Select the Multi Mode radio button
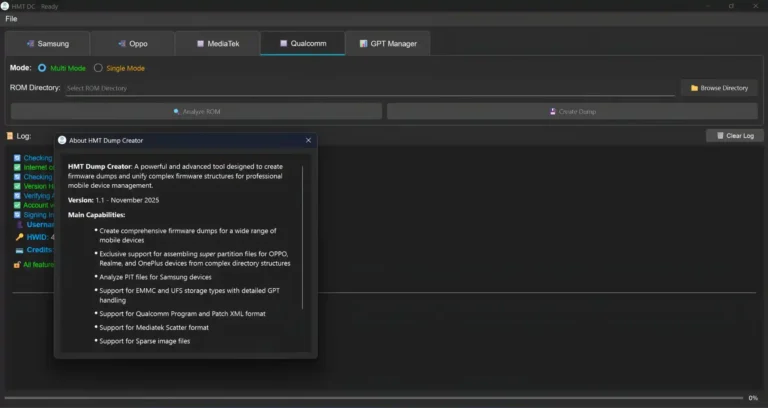 pyautogui.click(x=42, y=68)
